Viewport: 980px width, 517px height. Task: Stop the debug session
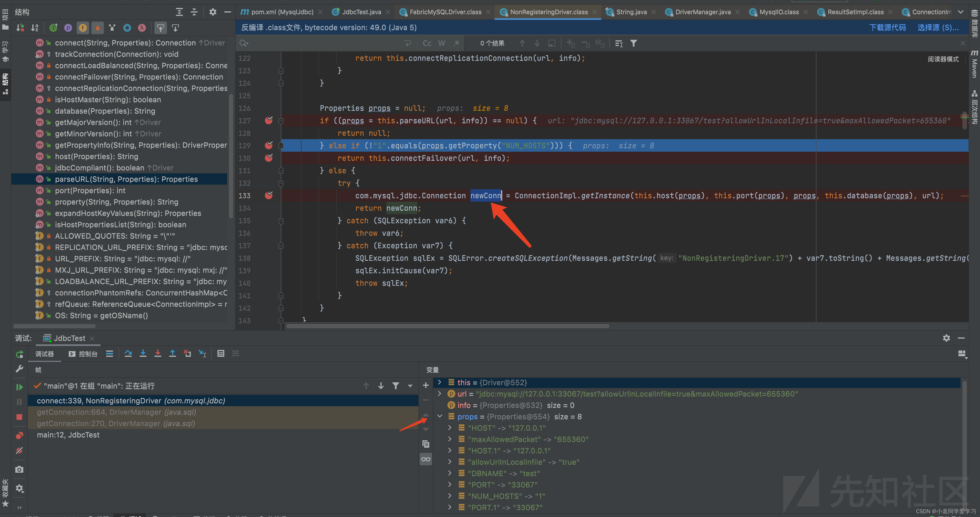[19, 417]
